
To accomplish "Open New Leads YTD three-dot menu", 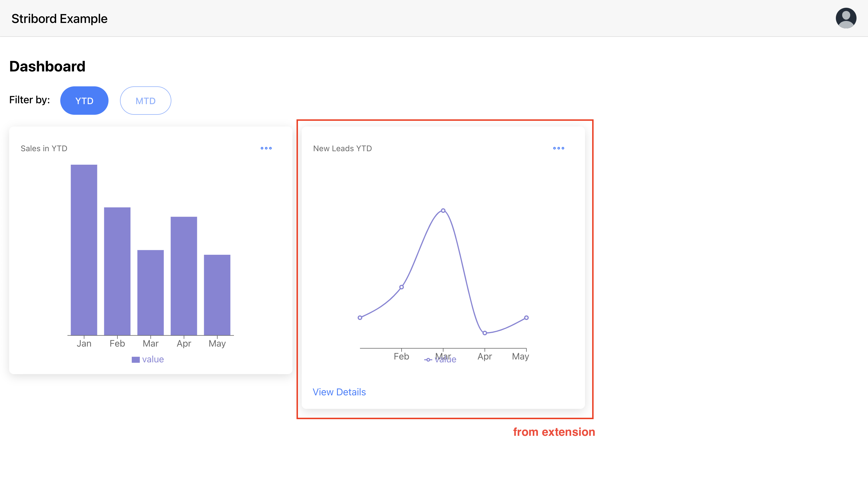I will tap(558, 148).
